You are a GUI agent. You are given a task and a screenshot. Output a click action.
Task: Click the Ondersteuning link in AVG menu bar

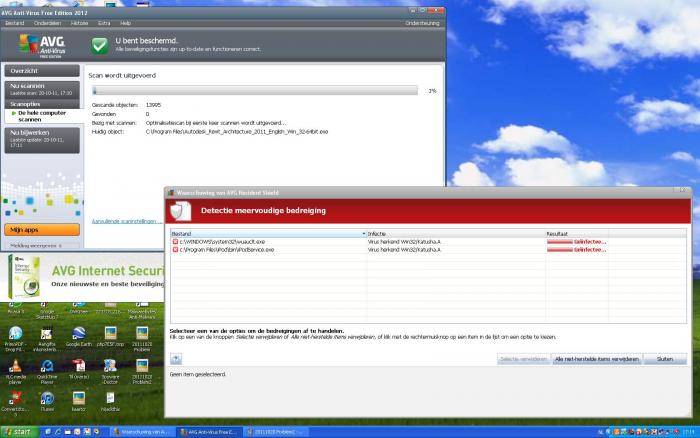(422, 23)
